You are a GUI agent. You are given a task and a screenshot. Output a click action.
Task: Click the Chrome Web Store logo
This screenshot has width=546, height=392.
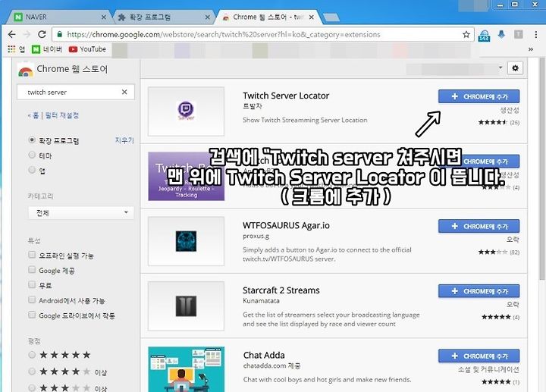[x=26, y=70]
